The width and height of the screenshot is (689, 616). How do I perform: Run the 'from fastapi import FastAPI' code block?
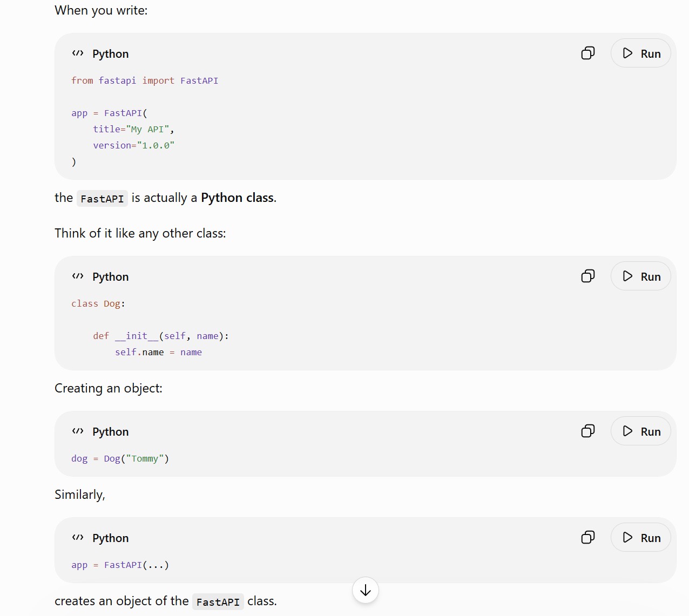tap(641, 53)
